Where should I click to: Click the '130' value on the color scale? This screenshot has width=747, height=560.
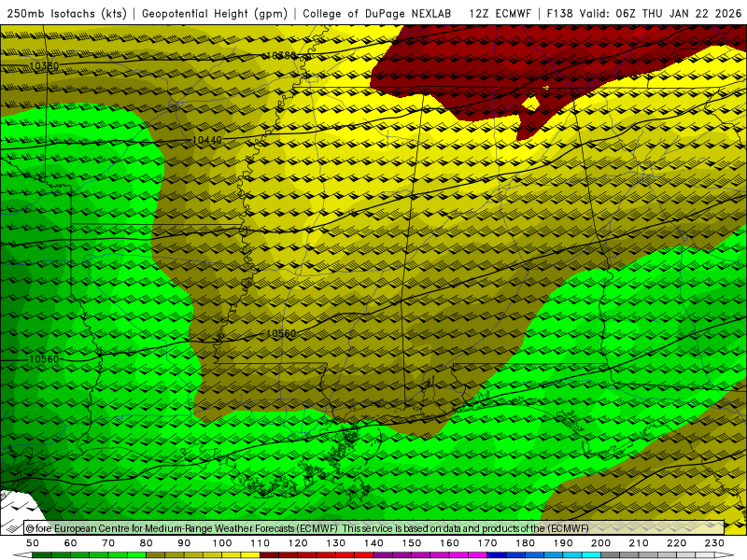(336, 543)
